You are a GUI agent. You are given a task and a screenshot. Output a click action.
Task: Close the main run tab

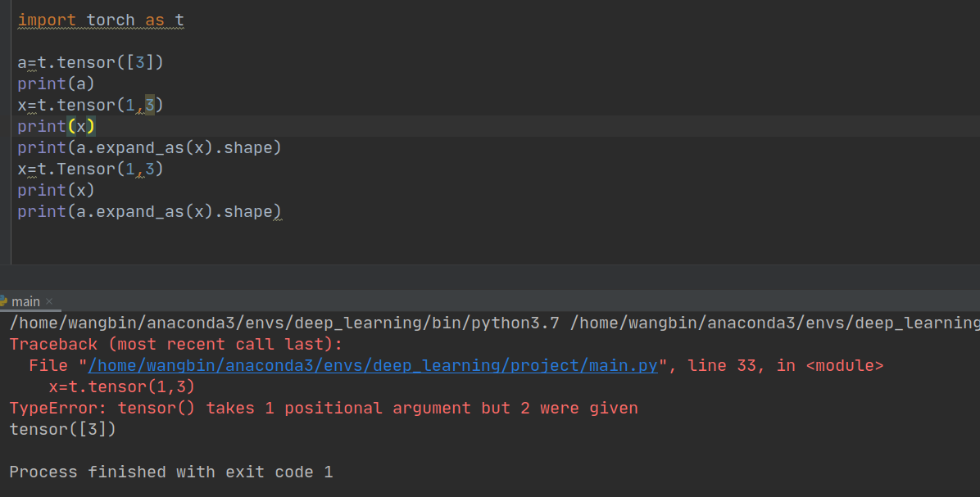tap(49, 301)
